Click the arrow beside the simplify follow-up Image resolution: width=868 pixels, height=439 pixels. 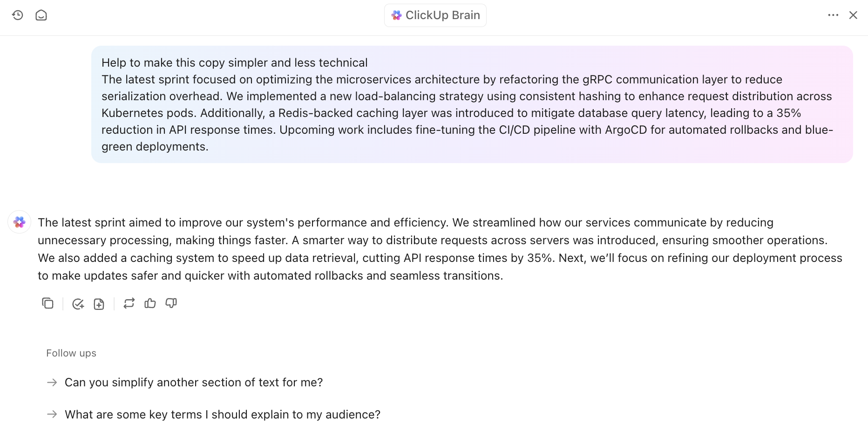coord(52,383)
